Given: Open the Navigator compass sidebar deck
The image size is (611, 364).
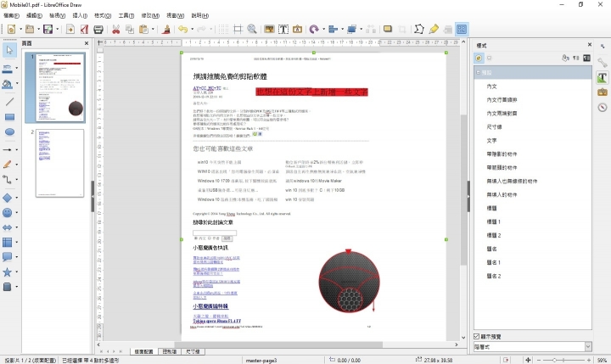Looking at the screenshot, I should click(602, 107).
